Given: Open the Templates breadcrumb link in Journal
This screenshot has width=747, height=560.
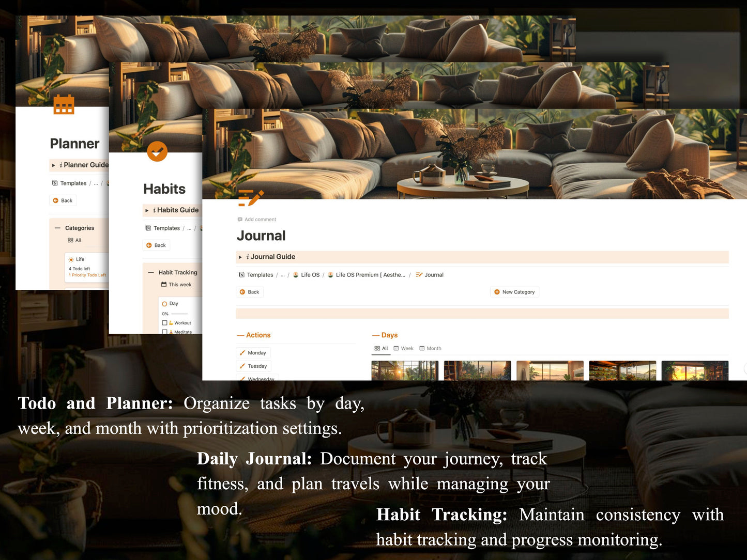Looking at the screenshot, I should pyautogui.click(x=256, y=275).
